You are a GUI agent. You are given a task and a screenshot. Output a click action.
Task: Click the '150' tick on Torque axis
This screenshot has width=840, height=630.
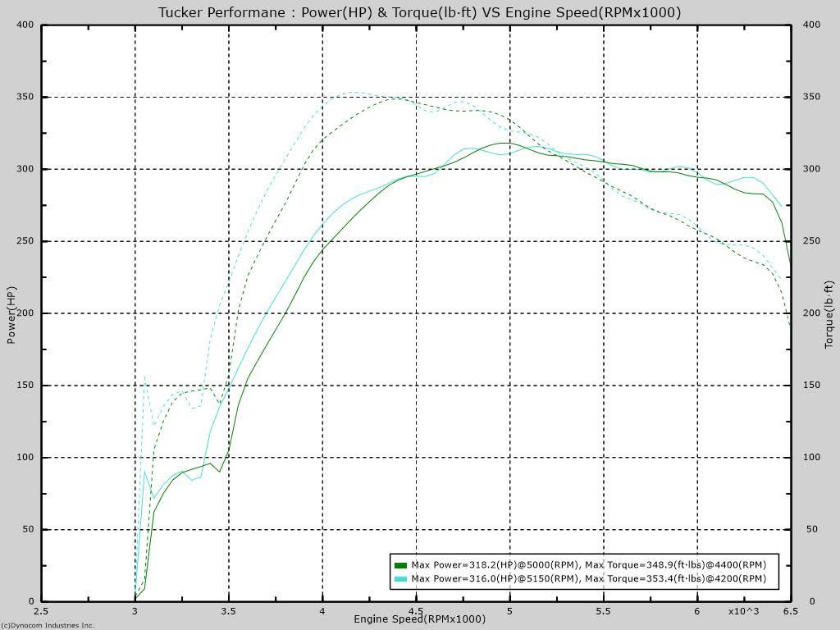point(811,386)
